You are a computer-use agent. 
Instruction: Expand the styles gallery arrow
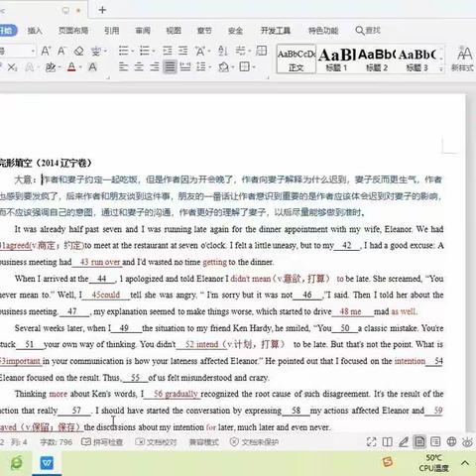[x=440, y=68]
